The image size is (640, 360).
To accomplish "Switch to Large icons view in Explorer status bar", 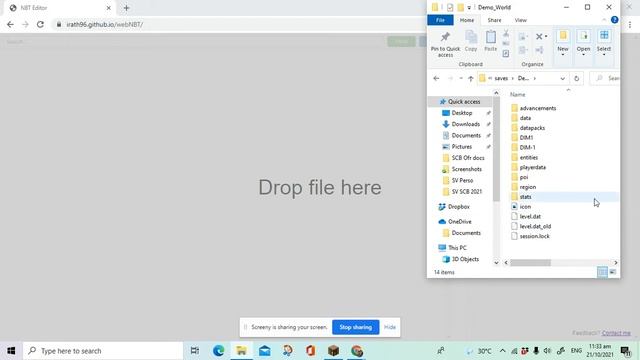I will pos(613,272).
